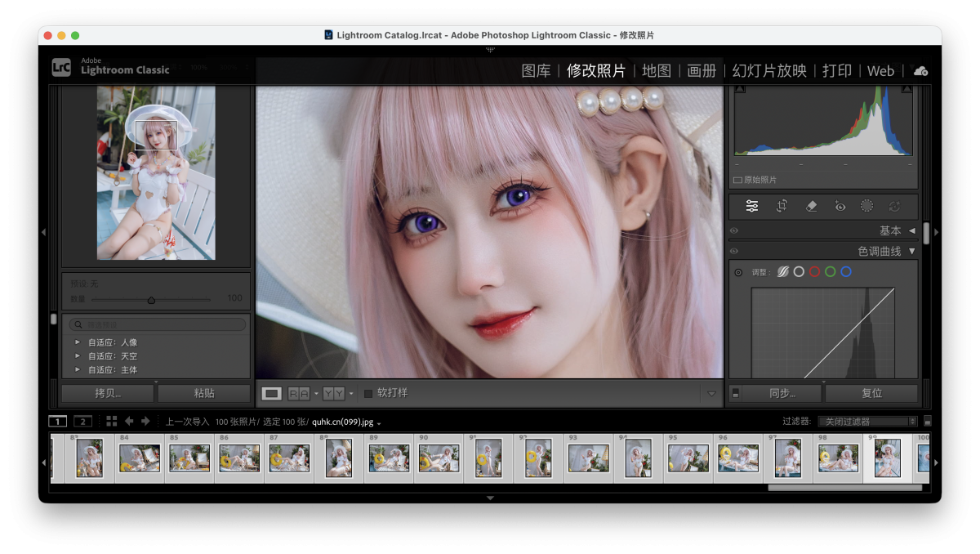This screenshot has height=554, width=980.
Task: Go back with the left arrow icon
Action: click(129, 421)
